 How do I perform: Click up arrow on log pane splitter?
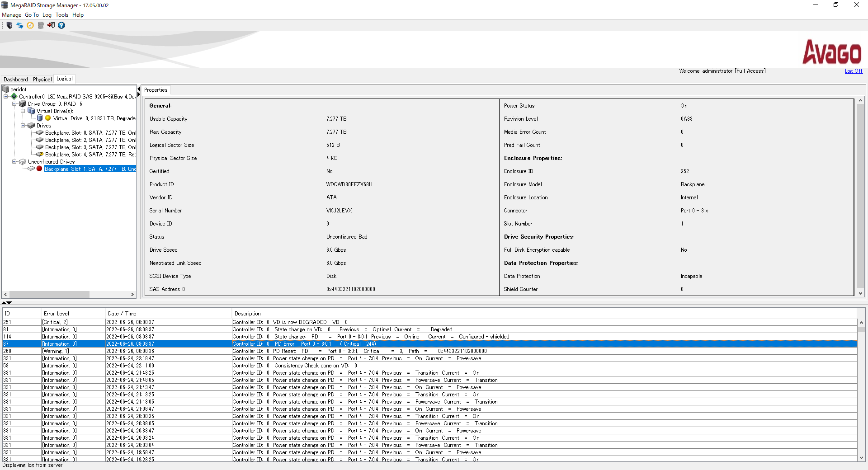[4, 303]
